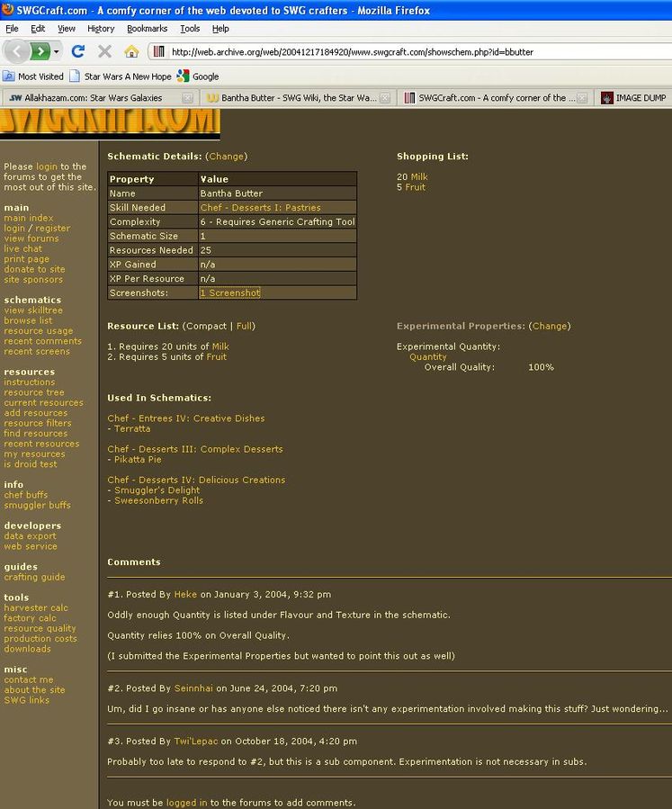Open the History menu
The width and height of the screenshot is (672, 809).
pyautogui.click(x=101, y=29)
